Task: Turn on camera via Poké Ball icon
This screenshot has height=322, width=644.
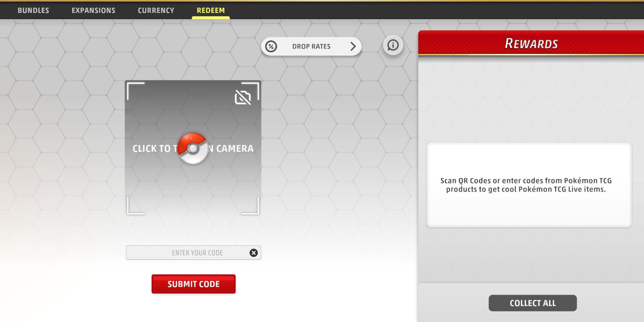Action: [x=193, y=148]
